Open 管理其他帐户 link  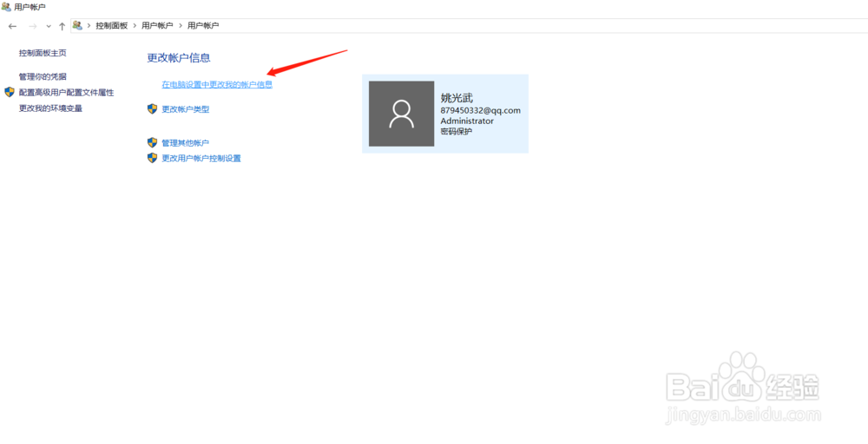(x=186, y=143)
